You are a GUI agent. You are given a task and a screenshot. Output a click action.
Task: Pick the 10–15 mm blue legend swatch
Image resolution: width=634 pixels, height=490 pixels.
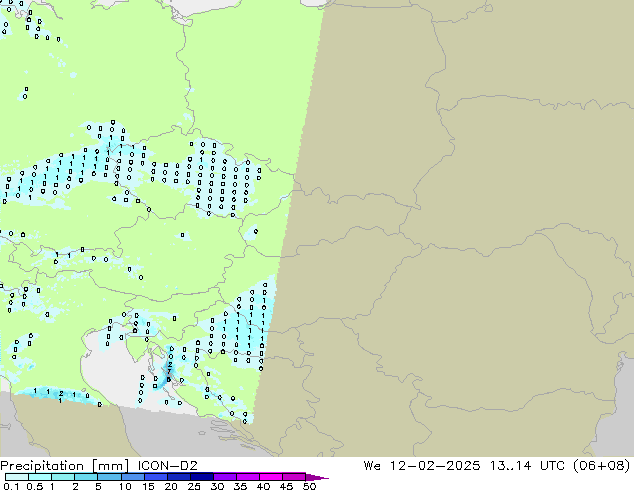pyautogui.click(x=132, y=477)
